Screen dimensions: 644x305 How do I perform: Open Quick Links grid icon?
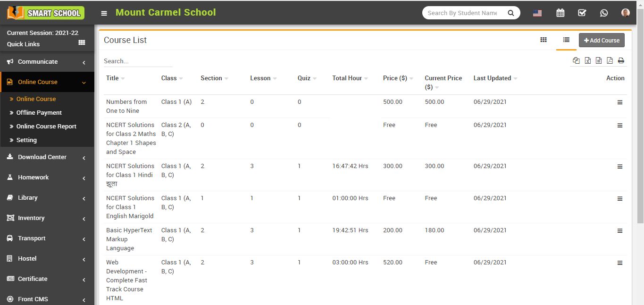[81, 42]
